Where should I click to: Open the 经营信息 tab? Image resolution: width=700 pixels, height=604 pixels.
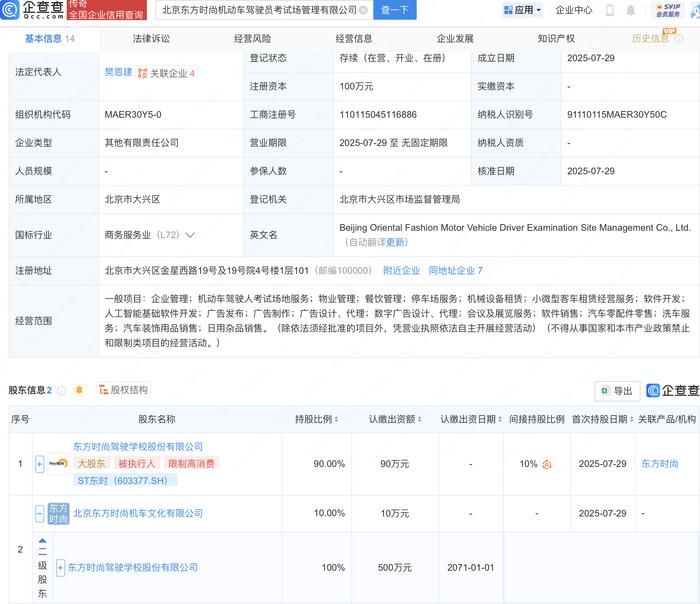click(x=354, y=39)
